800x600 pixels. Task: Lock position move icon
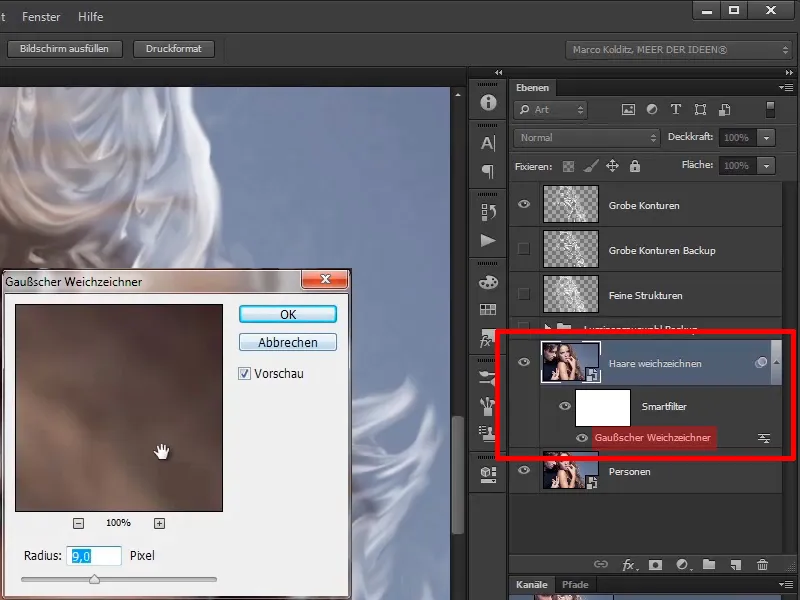pos(612,166)
